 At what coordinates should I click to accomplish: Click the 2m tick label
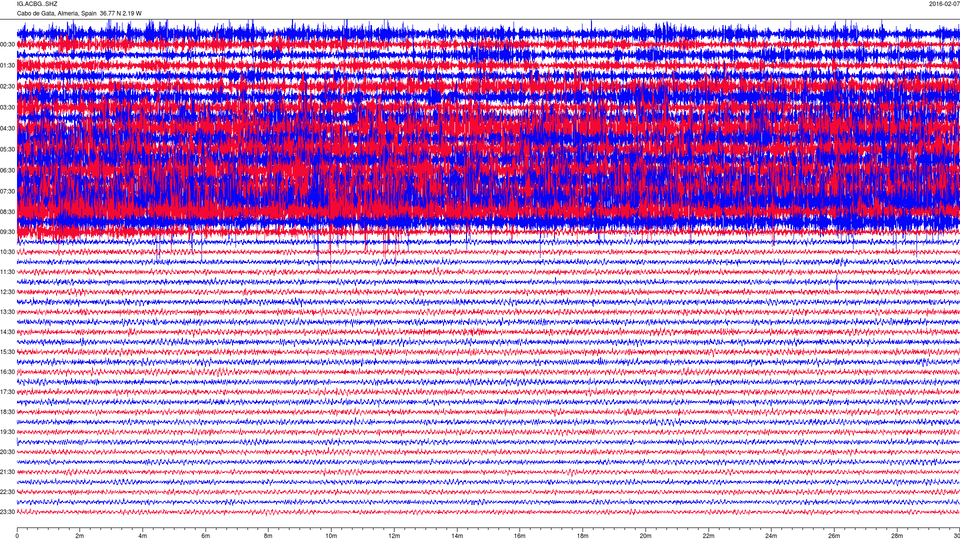point(80,536)
